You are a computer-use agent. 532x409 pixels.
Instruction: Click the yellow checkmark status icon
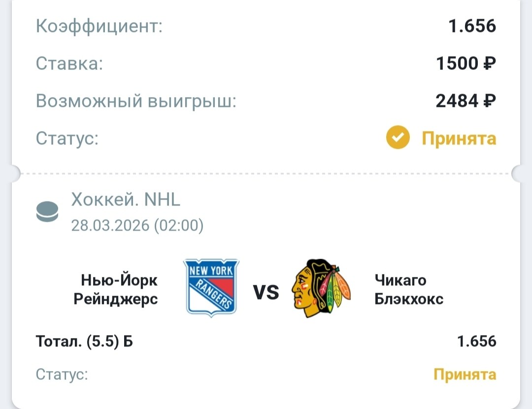(398, 138)
